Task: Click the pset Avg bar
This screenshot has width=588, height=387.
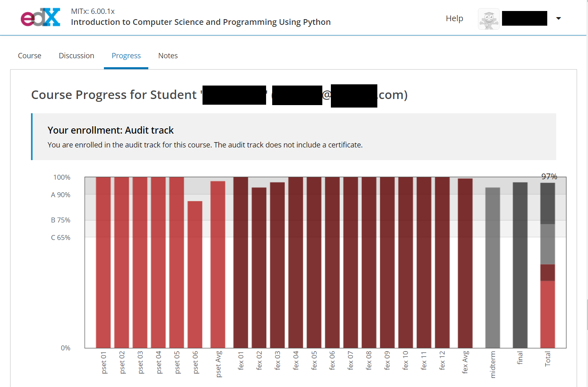Action: click(218, 264)
